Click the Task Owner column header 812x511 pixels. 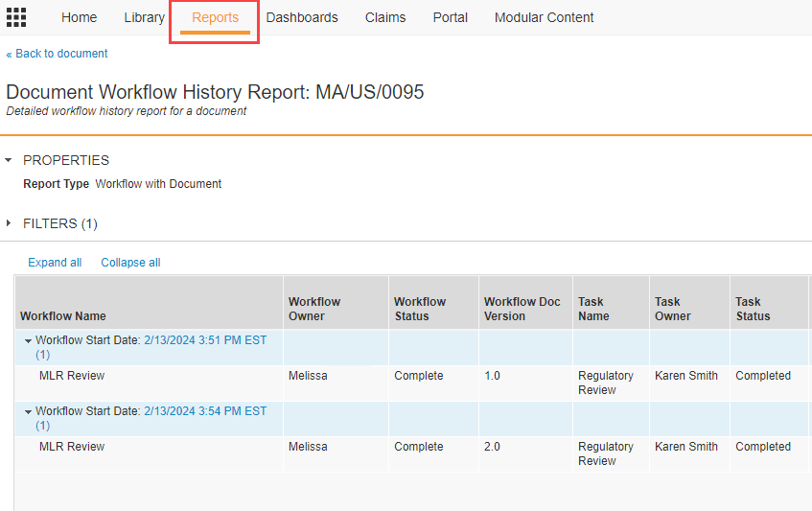tap(672, 309)
